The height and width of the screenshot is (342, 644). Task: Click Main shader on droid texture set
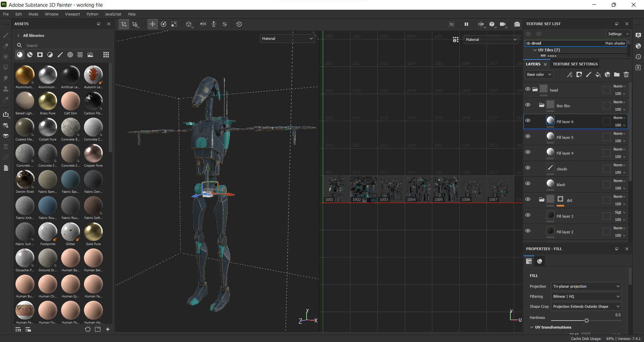(615, 43)
